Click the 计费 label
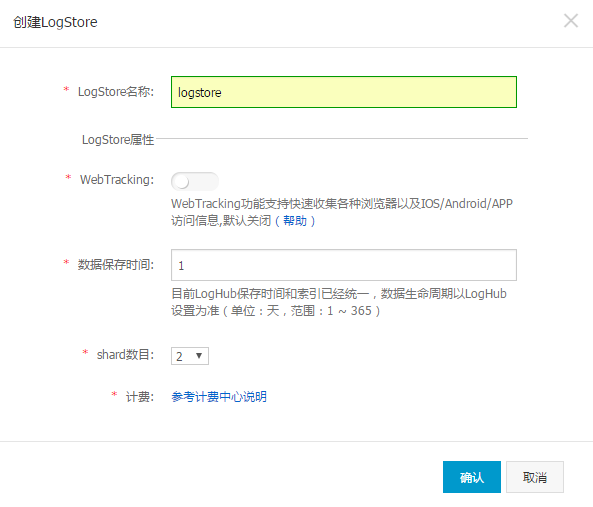The width and height of the screenshot is (593, 507). click(x=140, y=397)
